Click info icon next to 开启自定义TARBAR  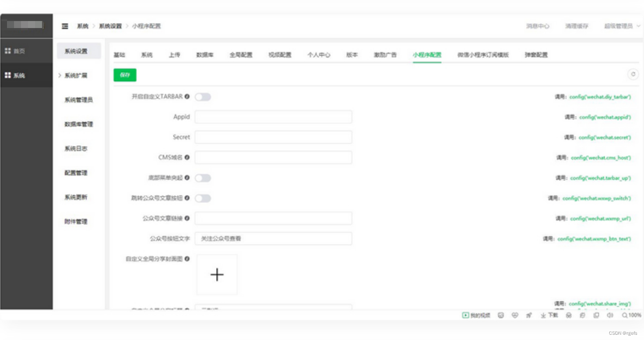(x=187, y=96)
